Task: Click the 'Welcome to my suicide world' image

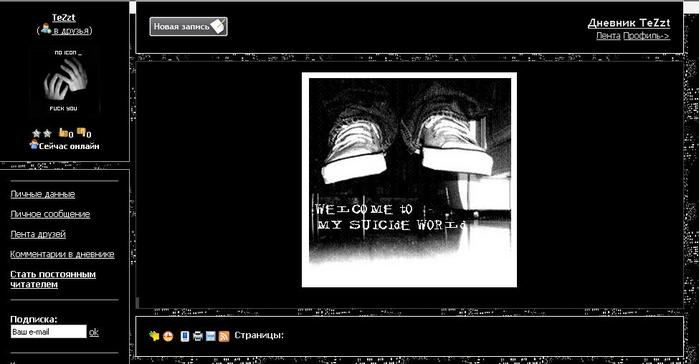Action: (409, 180)
